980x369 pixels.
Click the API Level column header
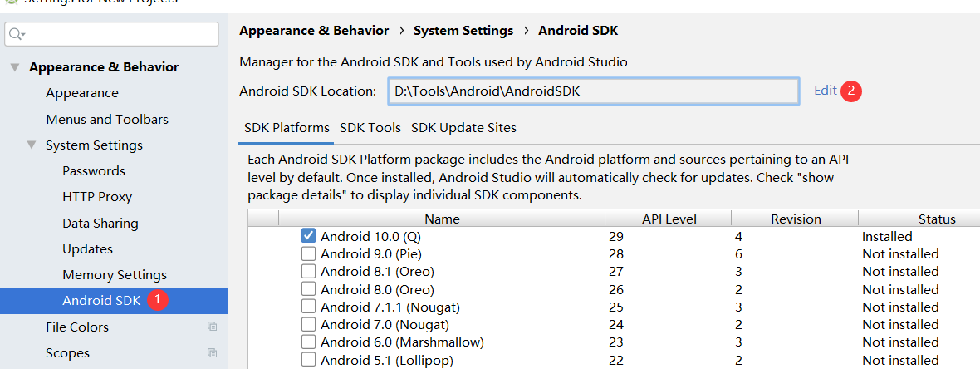coord(669,219)
